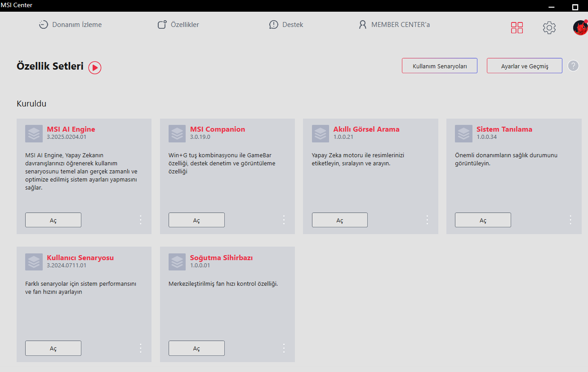Show Sistem Tanılama more options
Image resolution: width=588 pixels, height=372 pixels.
570,220
